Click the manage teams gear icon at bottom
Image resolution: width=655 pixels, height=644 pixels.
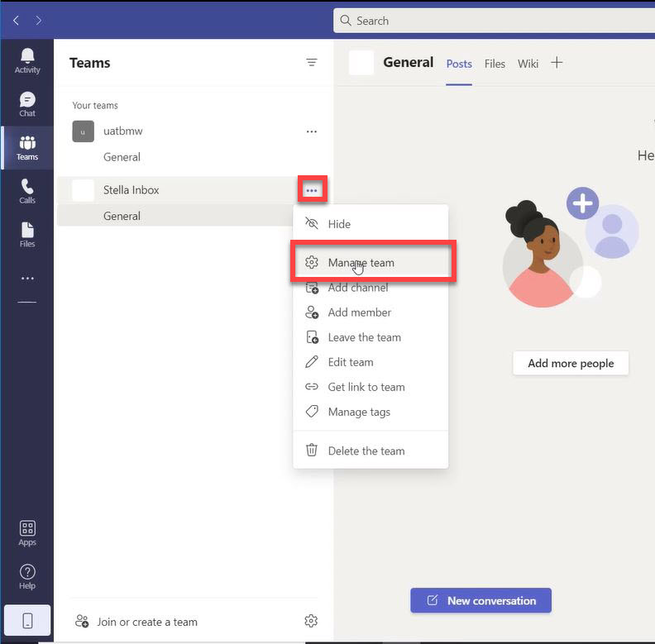311,621
